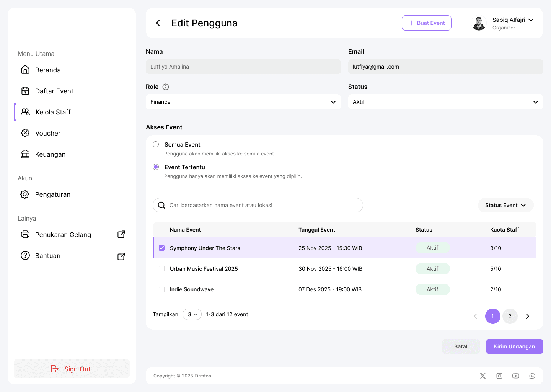This screenshot has height=392, width=551.
Task: Uncheck the Symphony Under The Stars checkbox
Action: tap(162, 248)
